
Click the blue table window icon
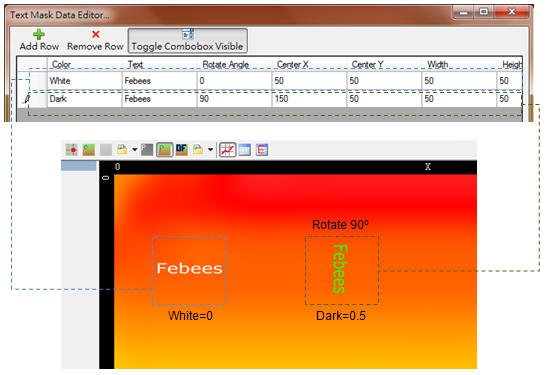tap(245, 150)
